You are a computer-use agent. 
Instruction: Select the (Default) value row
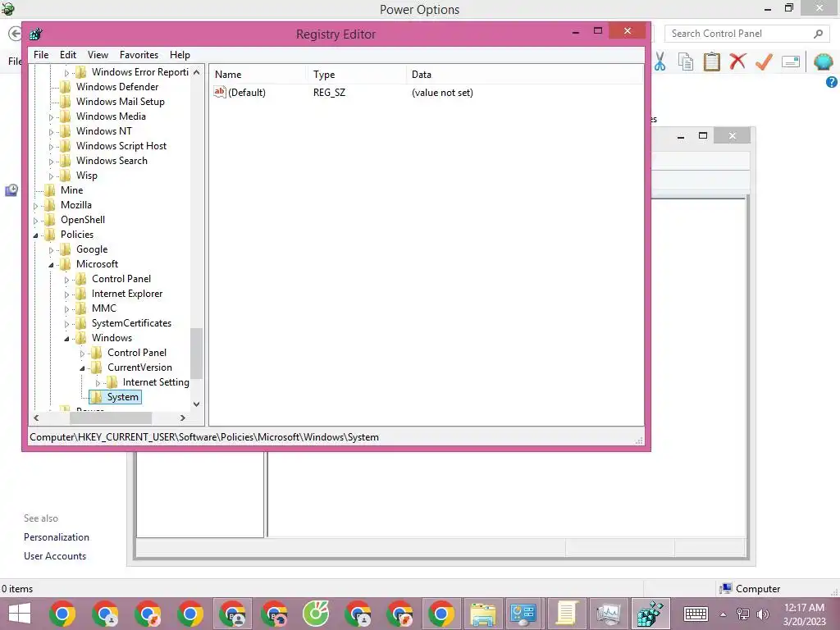click(427, 92)
